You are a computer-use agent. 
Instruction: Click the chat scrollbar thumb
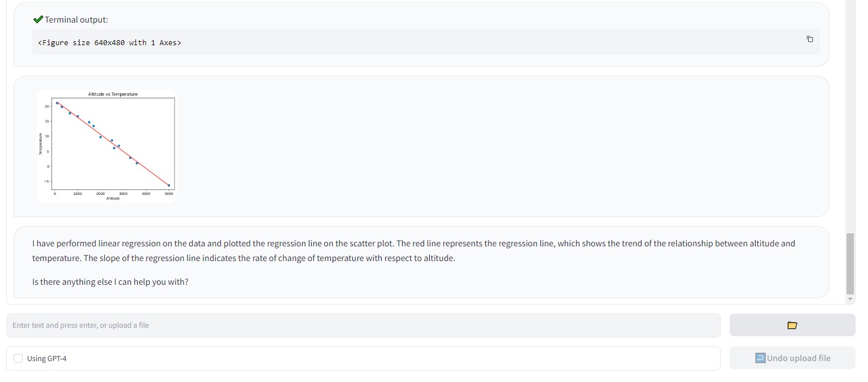850,263
